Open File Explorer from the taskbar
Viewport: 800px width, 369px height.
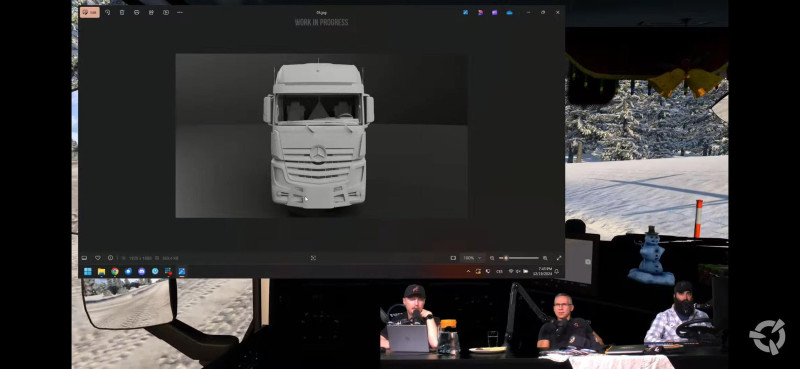[x=102, y=272]
